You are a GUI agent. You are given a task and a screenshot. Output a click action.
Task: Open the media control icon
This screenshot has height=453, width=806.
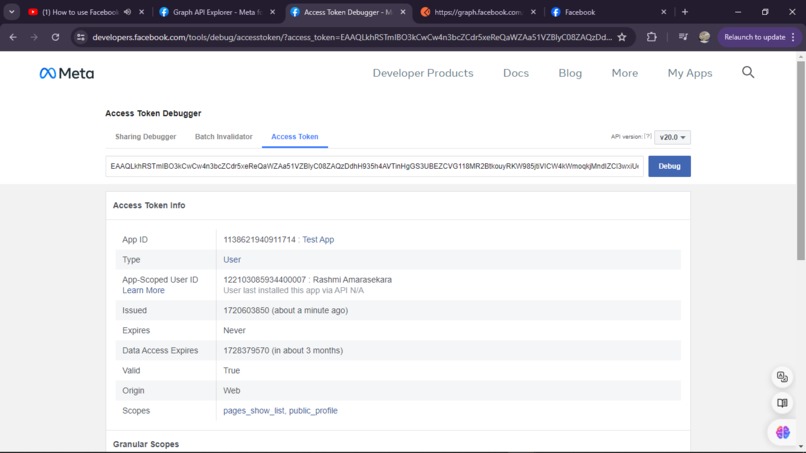[x=683, y=37]
